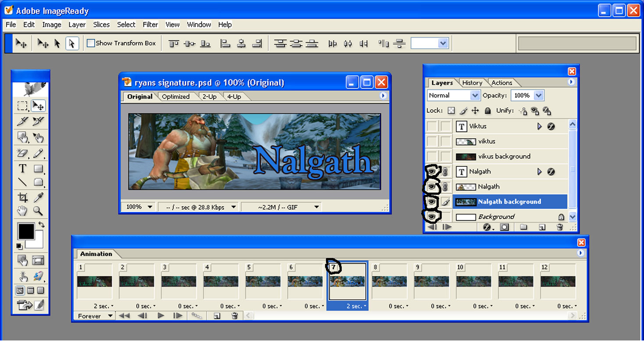The height and width of the screenshot is (351, 644).
Task: Show the vikus background layer
Action: tap(432, 156)
